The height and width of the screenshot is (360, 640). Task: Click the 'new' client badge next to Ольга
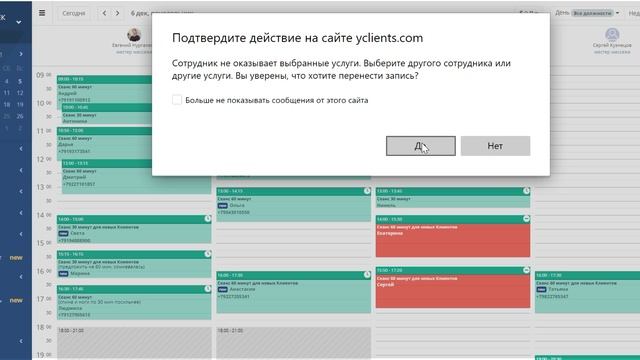click(x=222, y=206)
